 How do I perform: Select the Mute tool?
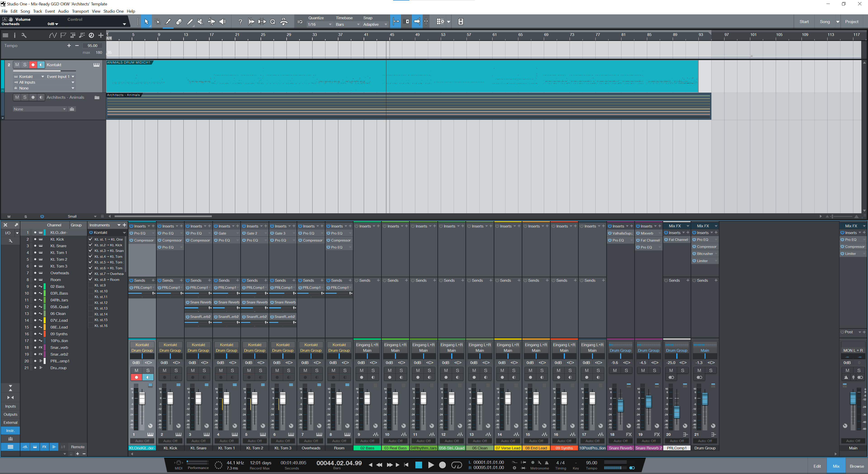[200, 21]
